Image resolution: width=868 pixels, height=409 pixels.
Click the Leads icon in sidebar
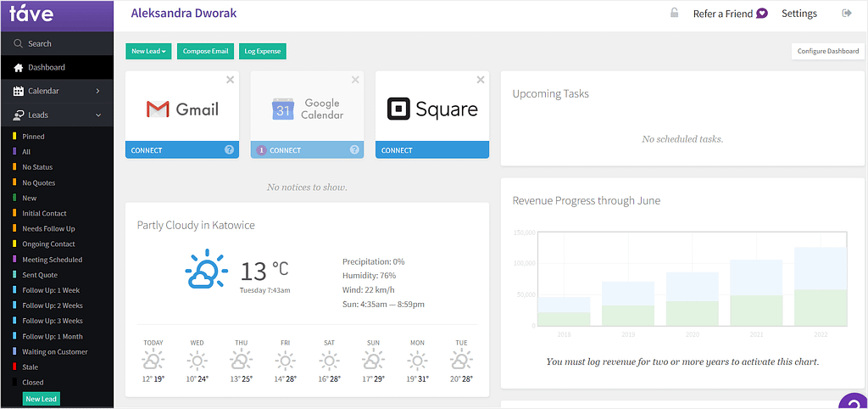[x=19, y=115]
